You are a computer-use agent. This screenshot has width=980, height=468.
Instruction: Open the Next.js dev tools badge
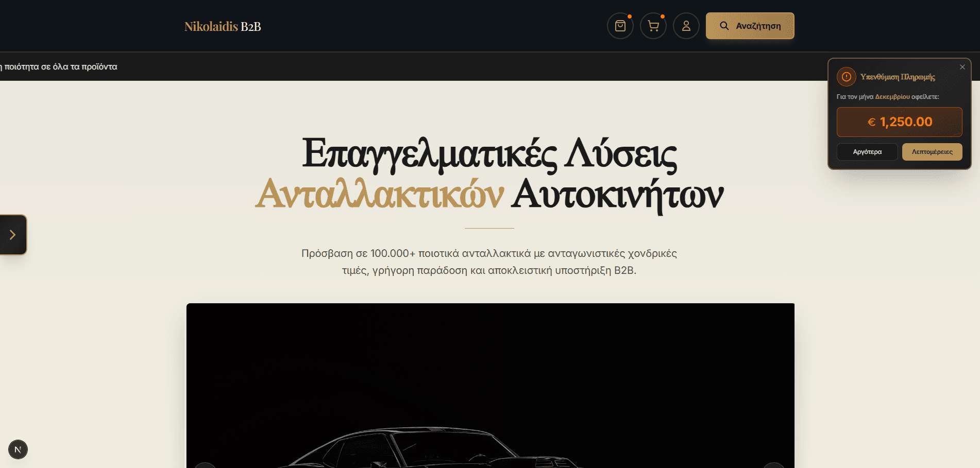[18, 449]
